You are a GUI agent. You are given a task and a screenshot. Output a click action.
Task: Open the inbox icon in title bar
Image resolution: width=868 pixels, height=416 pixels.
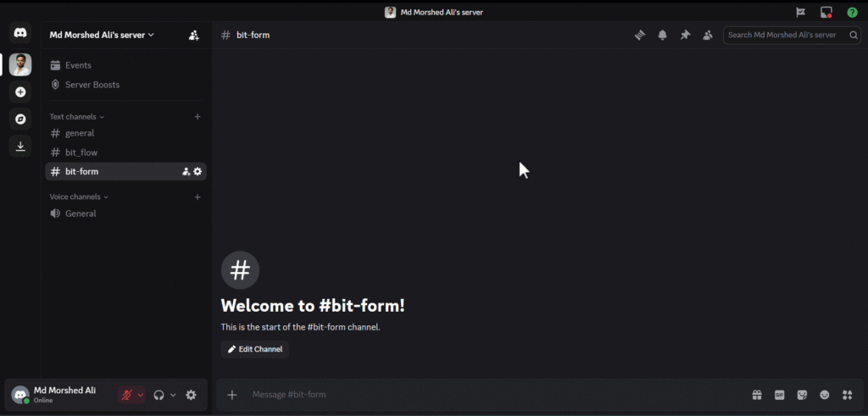point(826,12)
